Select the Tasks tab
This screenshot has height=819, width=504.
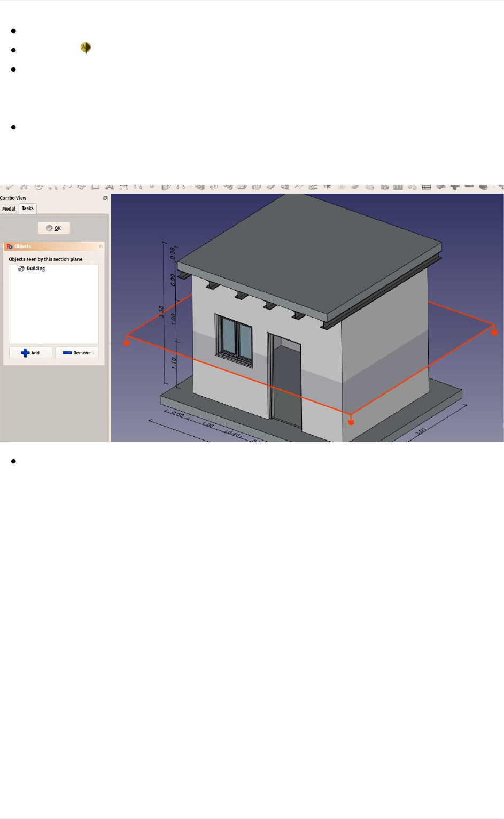click(x=28, y=208)
